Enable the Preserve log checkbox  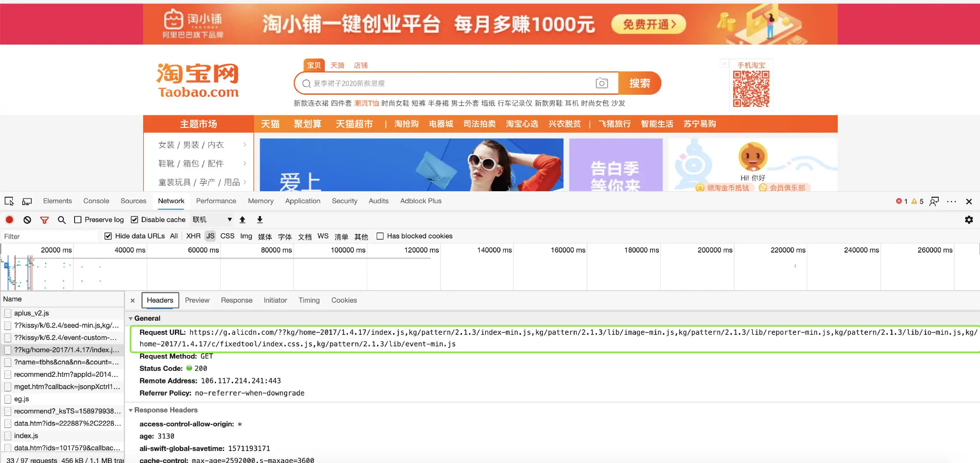click(x=78, y=220)
